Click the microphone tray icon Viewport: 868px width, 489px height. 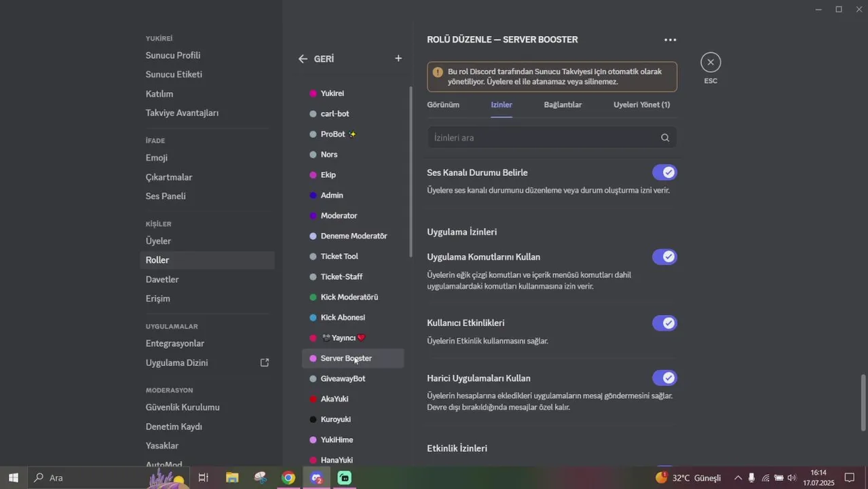click(x=751, y=477)
